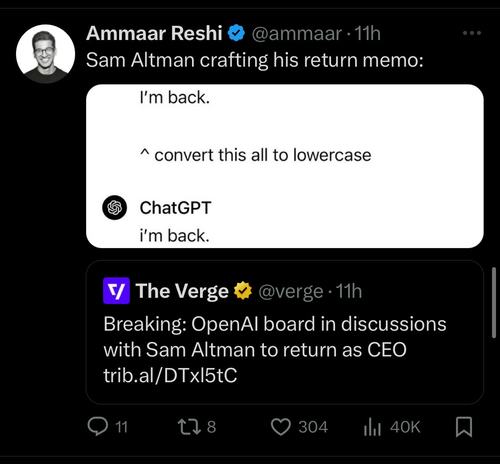Click the 11h timestamp on Ammaar's tweet
This screenshot has height=464, width=500.
[x=367, y=33]
